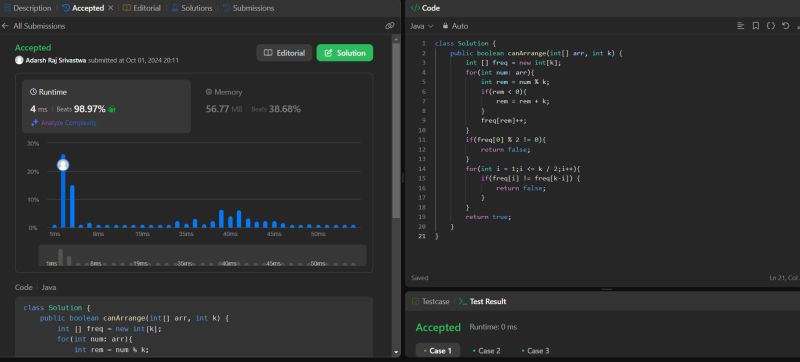Screen dimensions: 800x362
Task: Copy submission link using the chain icon
Action: pos(390,25)
